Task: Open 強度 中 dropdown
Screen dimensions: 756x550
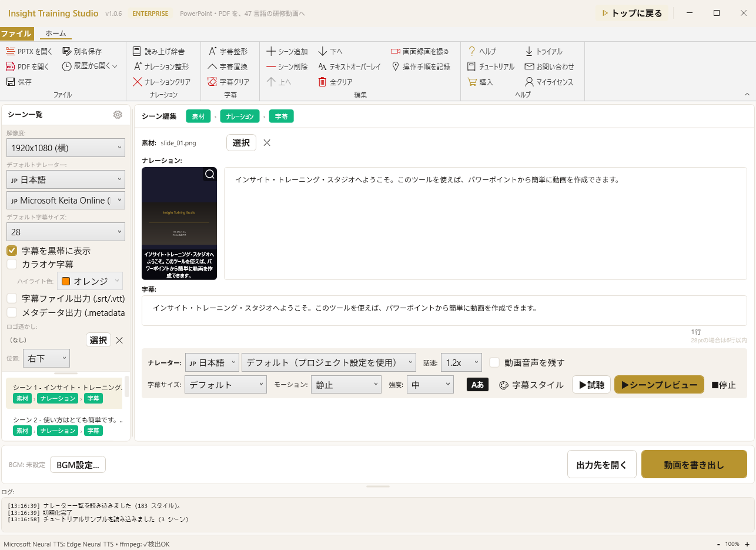Action: 430,385
